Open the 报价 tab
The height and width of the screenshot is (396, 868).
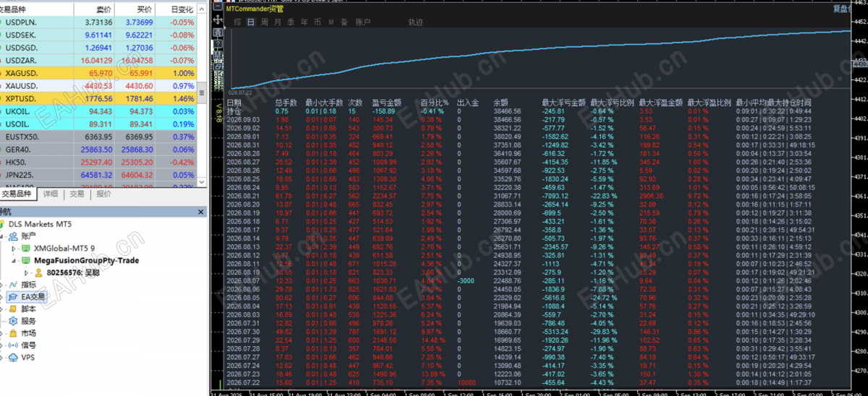pyautogui.click(x=103, y=194)
